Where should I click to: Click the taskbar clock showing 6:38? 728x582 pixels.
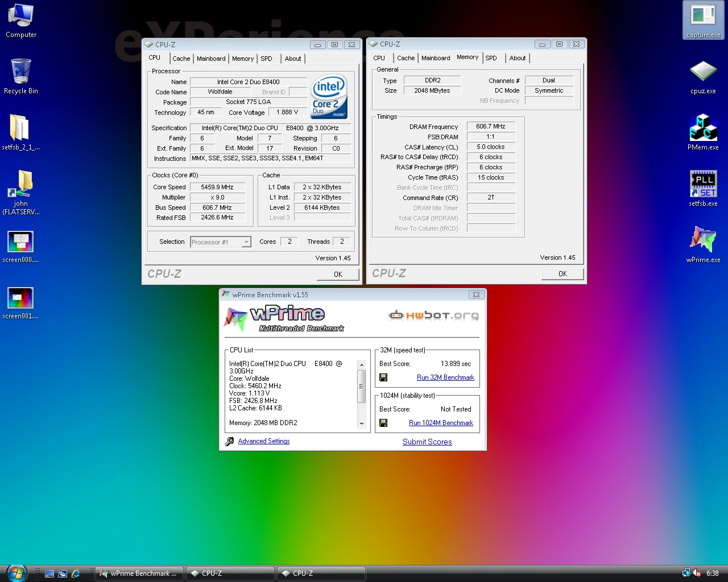[713, 573]
